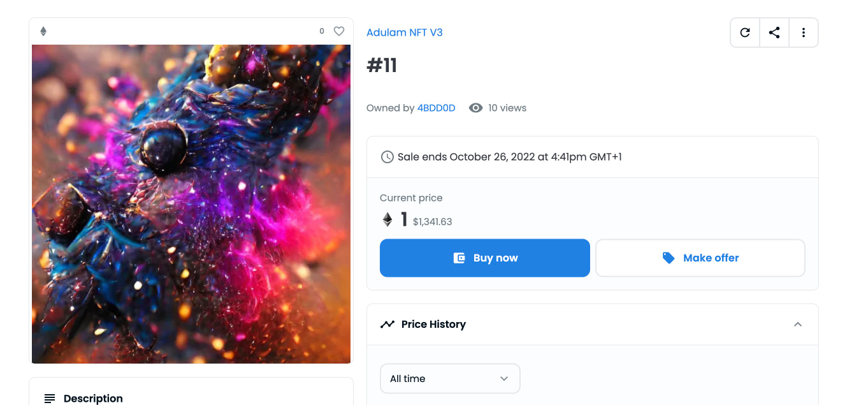The image size is (868, 405).
Task: Click the Ethereum icon beside the current price
Action: coord(387,219)
